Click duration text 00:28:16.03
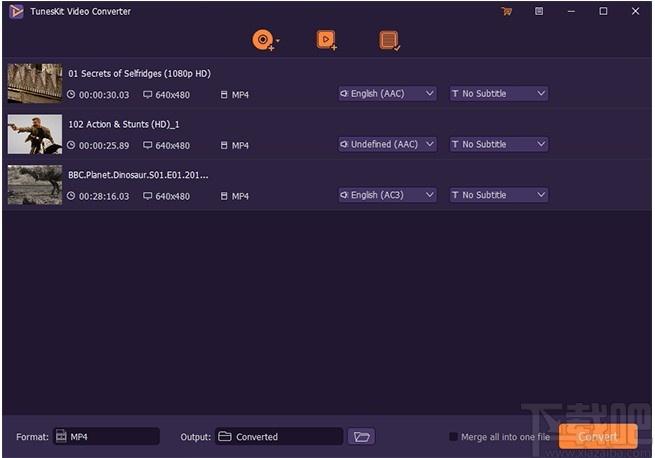Viewport: 655px width, 458px height. click(104, 196)
